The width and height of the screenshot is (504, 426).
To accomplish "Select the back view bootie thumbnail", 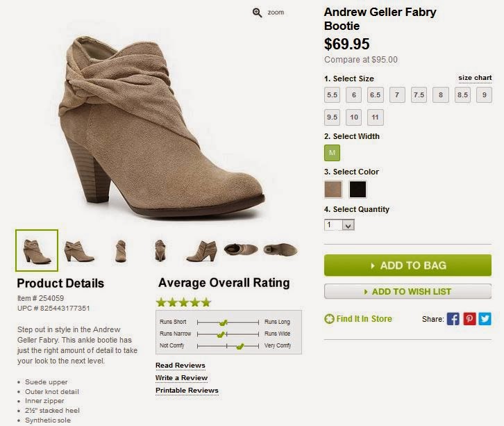I will click(x=160, y=251).
